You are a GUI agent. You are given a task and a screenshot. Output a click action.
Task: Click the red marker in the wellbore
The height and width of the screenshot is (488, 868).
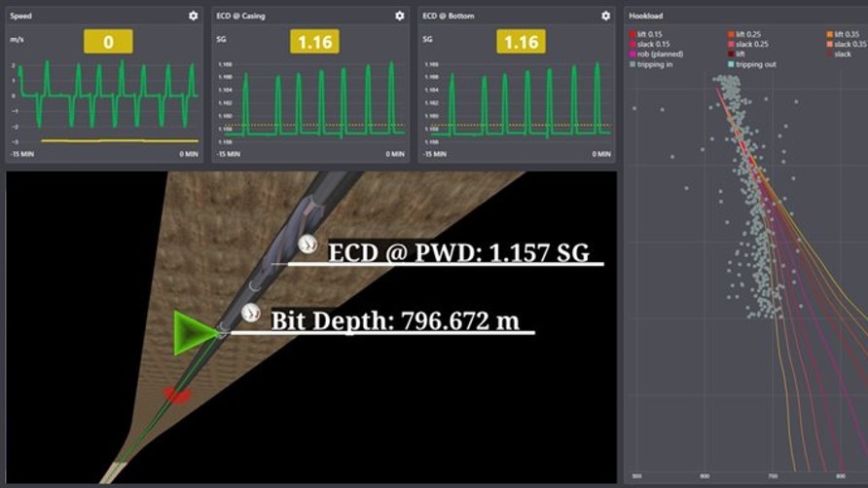pyautogui.click(x=176, y=394)
